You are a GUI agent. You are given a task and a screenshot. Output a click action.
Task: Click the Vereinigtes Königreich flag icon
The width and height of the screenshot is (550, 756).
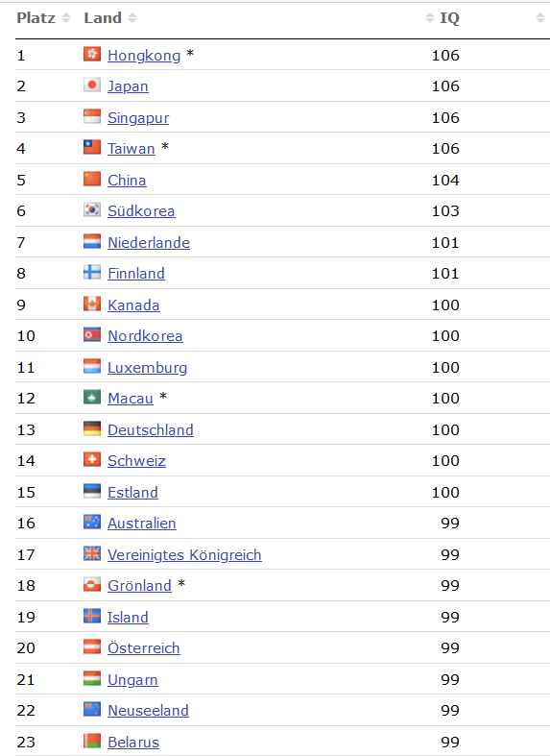click(x=92, y=553)
